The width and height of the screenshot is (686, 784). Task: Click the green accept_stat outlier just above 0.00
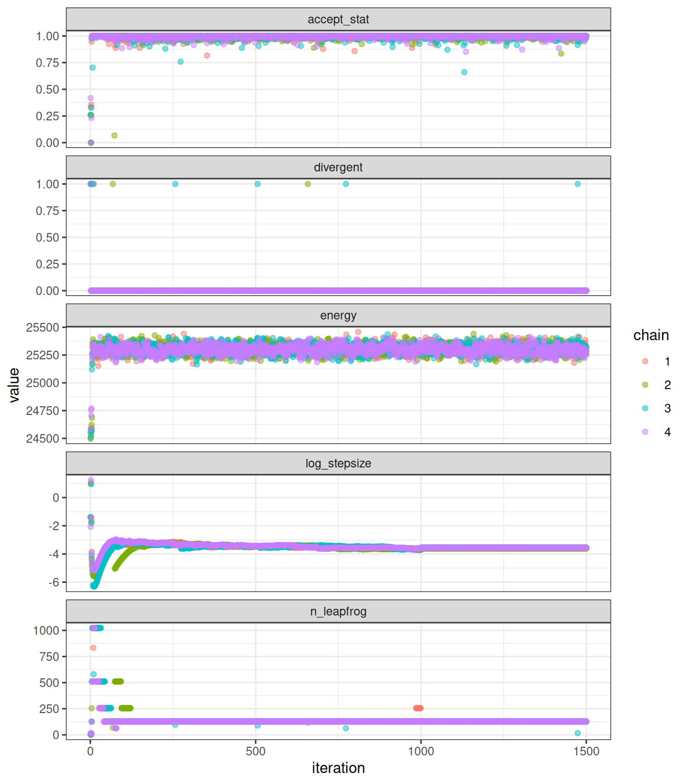114,135
